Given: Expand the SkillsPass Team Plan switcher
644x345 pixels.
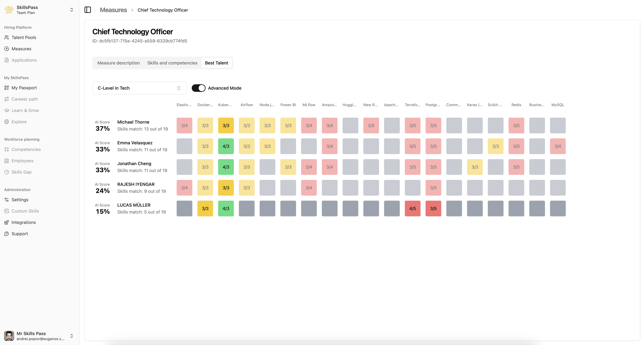Looking at the screenshot, I should click(72, 10).
